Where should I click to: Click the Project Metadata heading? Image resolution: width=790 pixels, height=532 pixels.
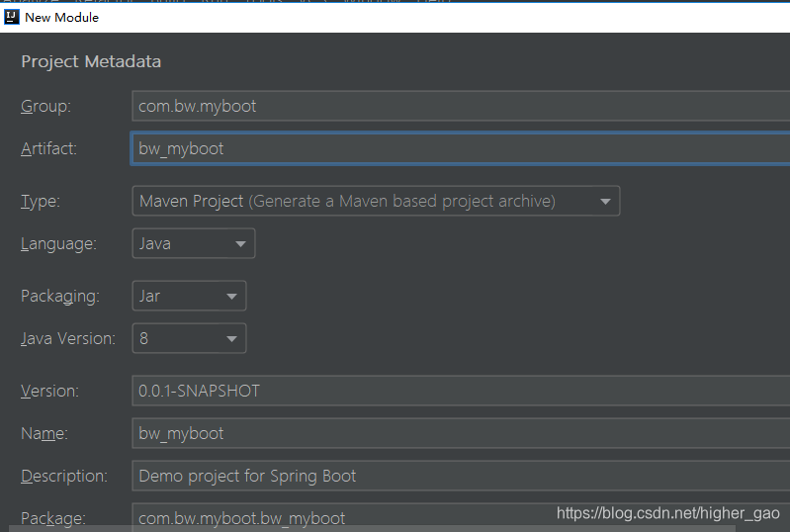pyautogui.click(x=91, y=61)
